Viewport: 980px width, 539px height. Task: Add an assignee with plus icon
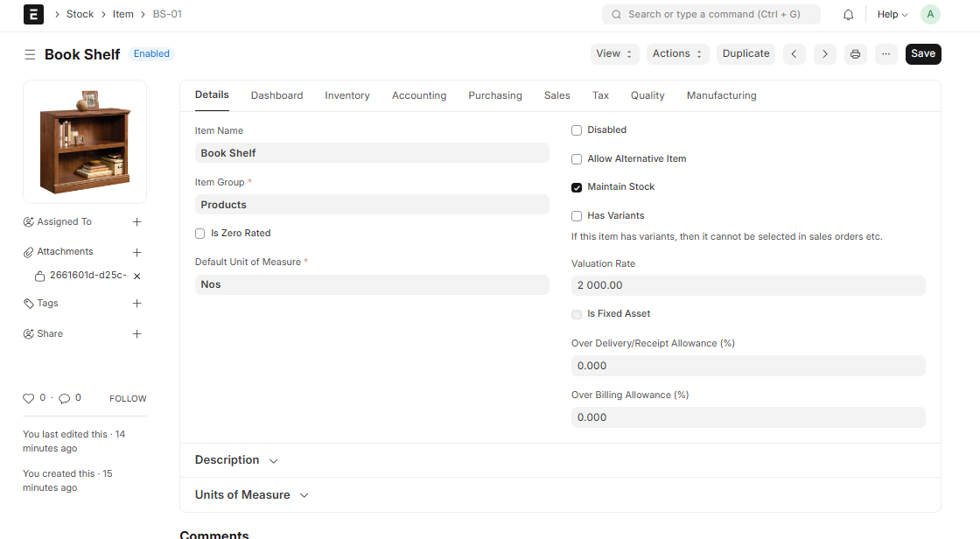pos(136,222)
